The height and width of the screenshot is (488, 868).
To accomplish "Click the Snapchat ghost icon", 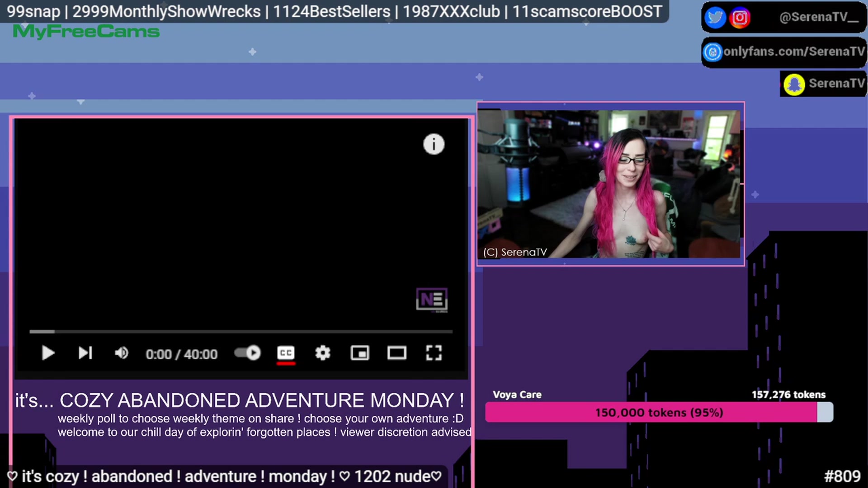I will 794,84.
